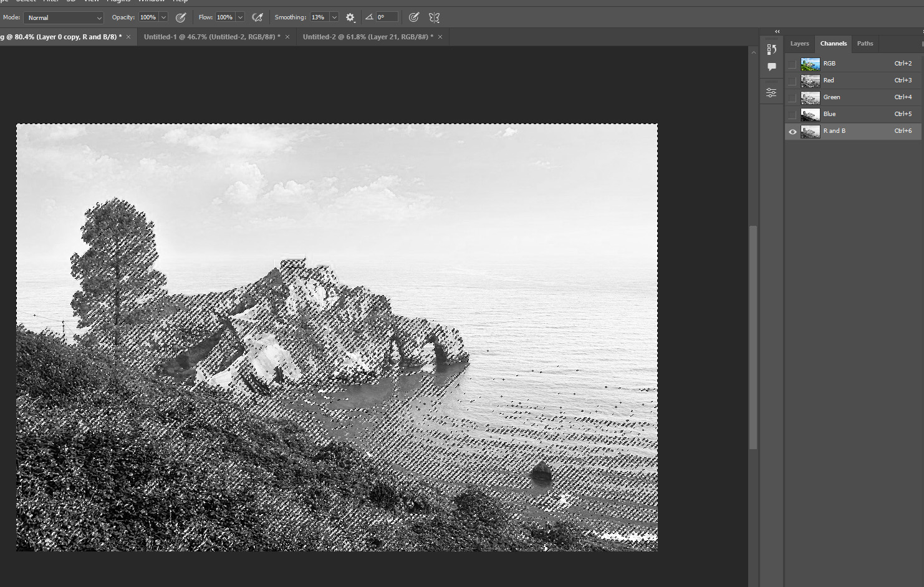Open smoothing options gear icon
924x587 pixels.
coord(350,17)
